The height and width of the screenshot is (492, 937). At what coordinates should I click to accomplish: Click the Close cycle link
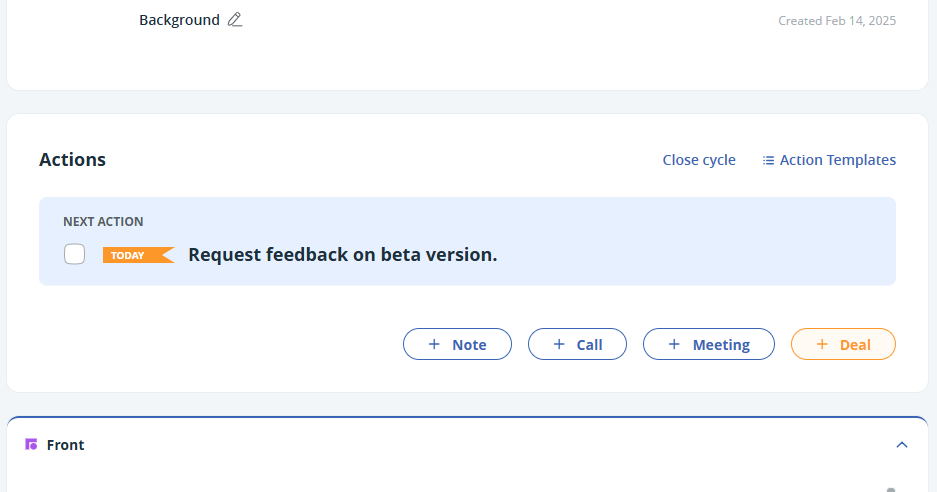[699, 160]
